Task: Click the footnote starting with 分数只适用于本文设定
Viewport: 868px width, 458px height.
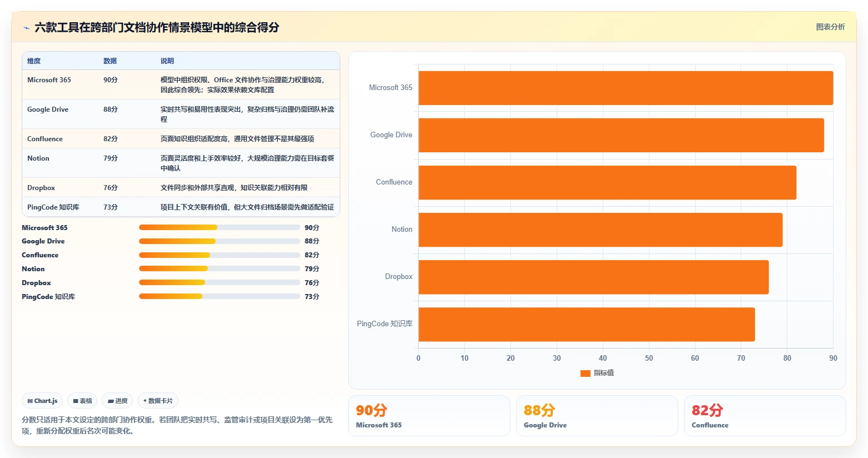Action: coord(177,425)
